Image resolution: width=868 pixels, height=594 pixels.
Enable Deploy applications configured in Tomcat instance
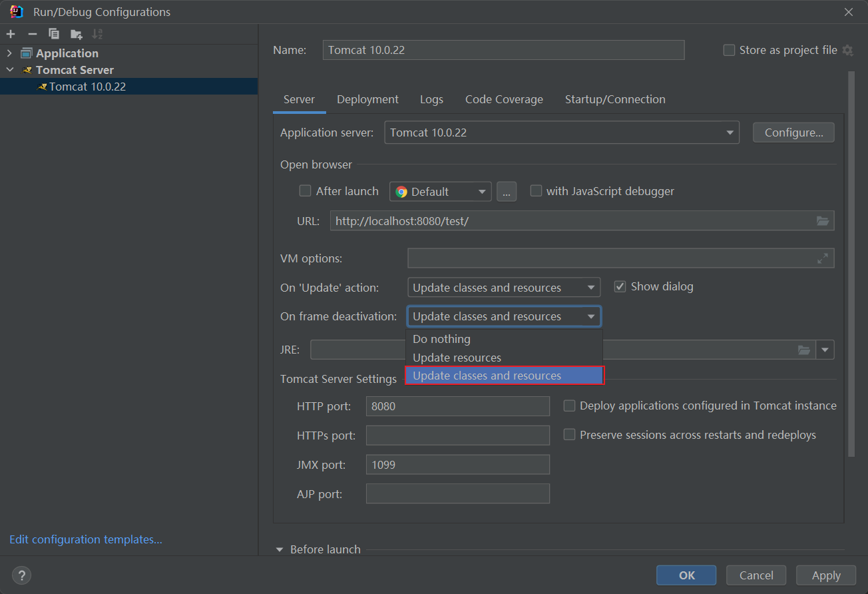click(569, 406)
